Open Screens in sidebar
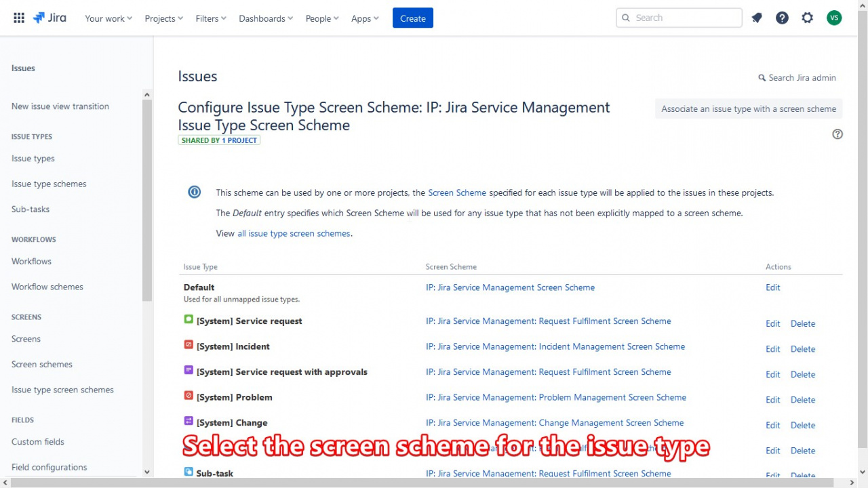Screen dimensions: 868x488 26,339
